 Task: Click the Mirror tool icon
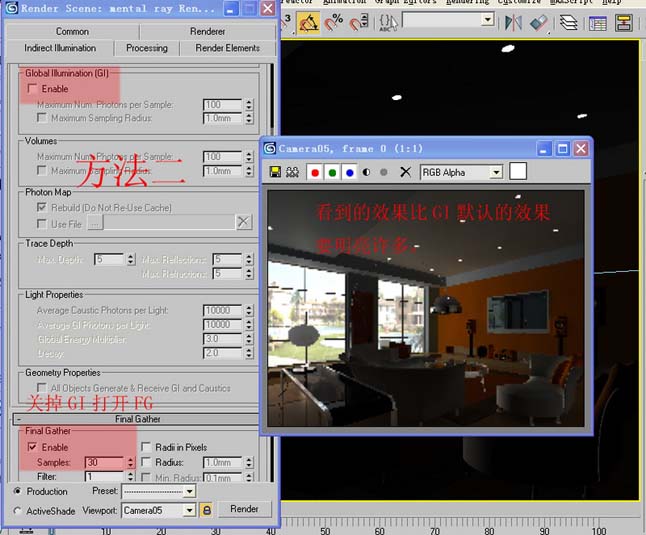(x=513, y=23)
